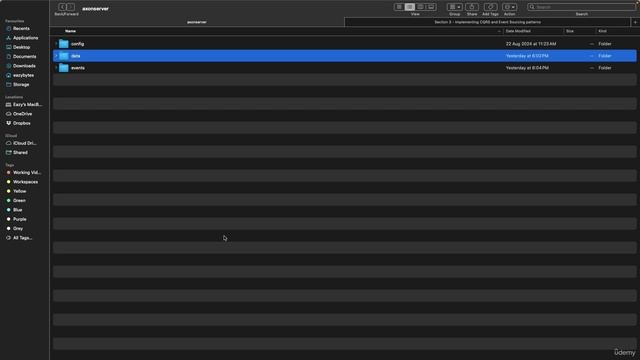Viewport: 640px width, 360px height.
Task: Open the Shared sidebar item
Action: [x=20, y=153]
